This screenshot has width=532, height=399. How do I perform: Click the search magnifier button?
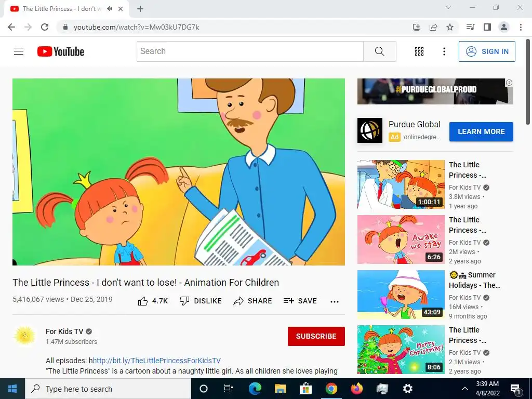click(380, 51)
